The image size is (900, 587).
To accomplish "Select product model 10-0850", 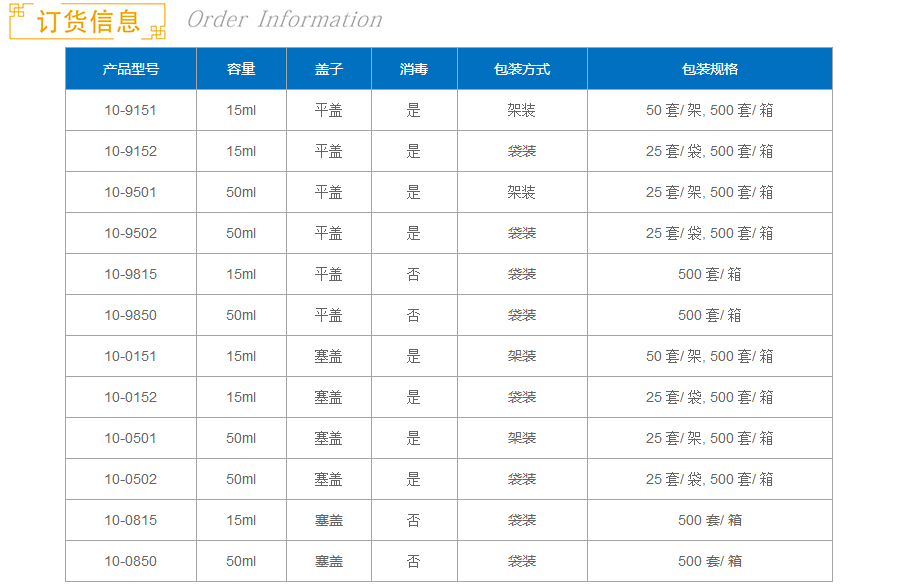I will click(x=130, y=561).
